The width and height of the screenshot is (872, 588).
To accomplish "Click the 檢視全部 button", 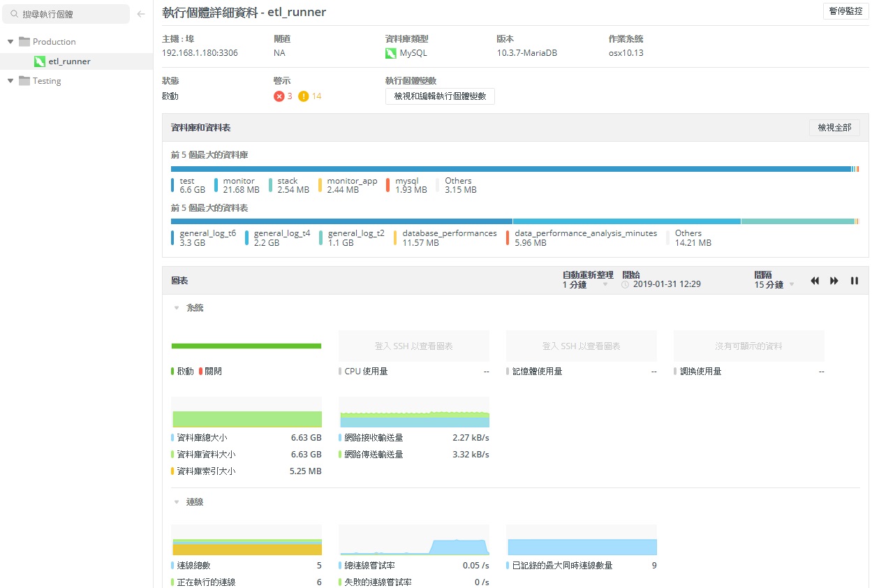I will [x=834, y=128].
